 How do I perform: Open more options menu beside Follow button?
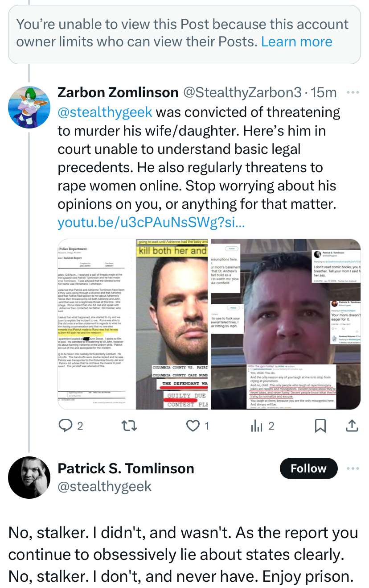[353, 468]
